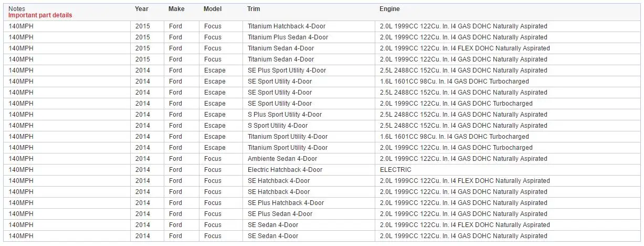Image resolution: width=644 pixels, height=246 pixels.
Task: Click the SE Plus Sedan 4-Door cell
Action: tap(280, 214)
